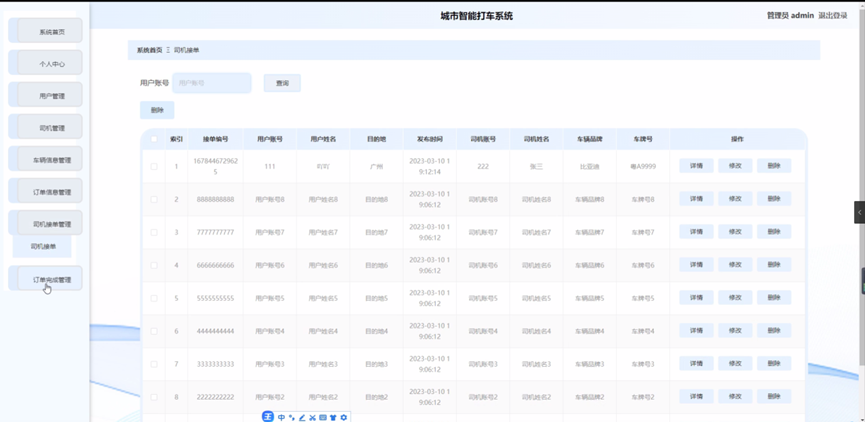Viewport: 865px width, 422px height.
Task: Expand 订单信息管理 sidebar menu
Action: [46, 190]
